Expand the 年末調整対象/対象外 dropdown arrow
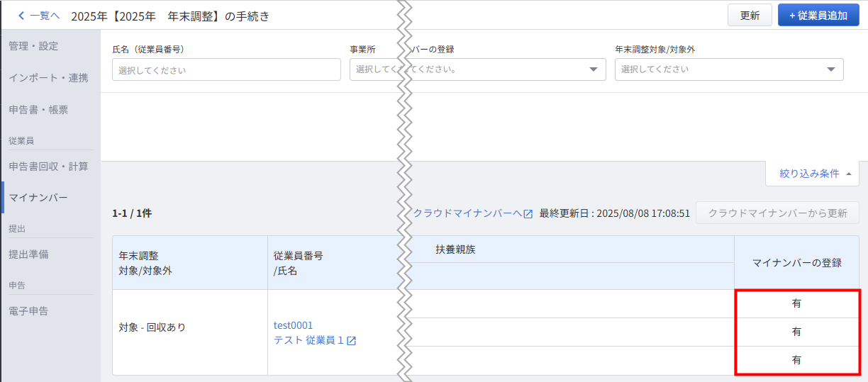 pos(831,69)
